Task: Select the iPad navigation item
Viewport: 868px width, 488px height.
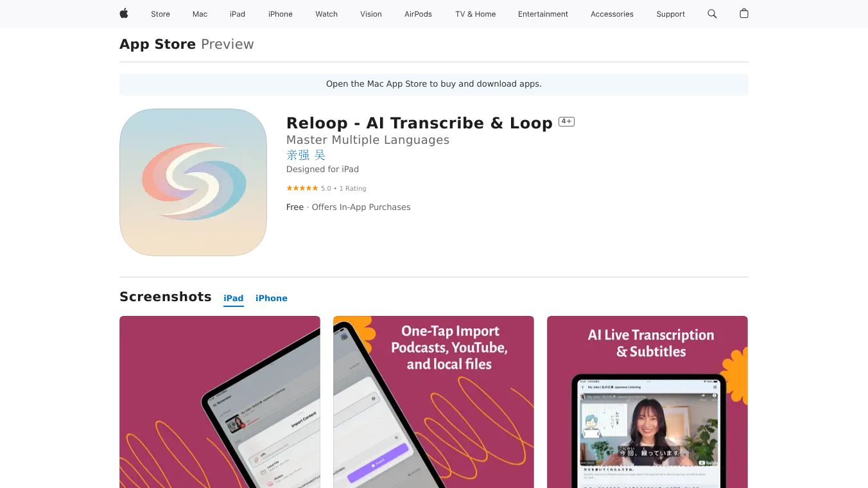Action: coord(238,14)
